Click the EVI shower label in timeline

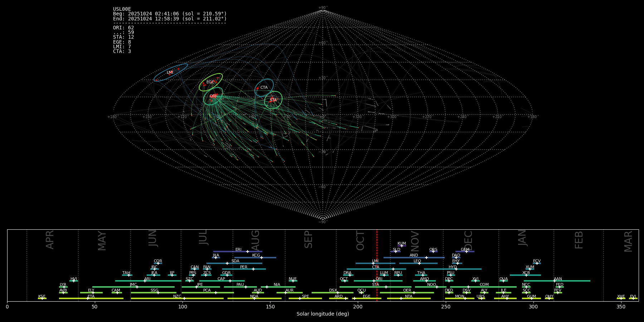click(633, 297)
